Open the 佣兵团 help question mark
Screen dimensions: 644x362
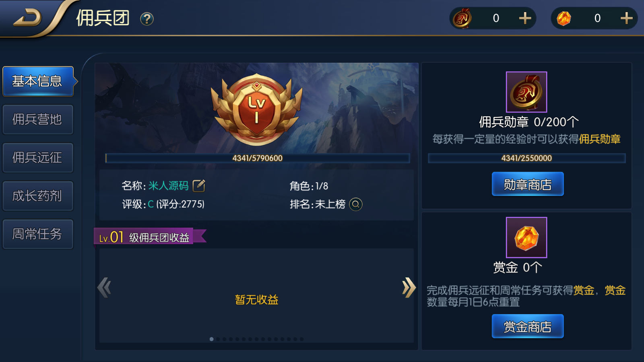click(147, 19)
